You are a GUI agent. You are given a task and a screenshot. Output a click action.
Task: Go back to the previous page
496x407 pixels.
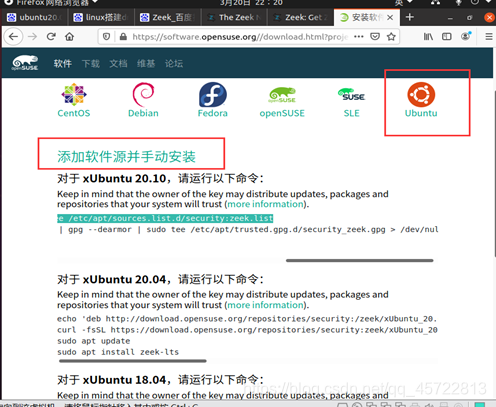coord(13,36)
